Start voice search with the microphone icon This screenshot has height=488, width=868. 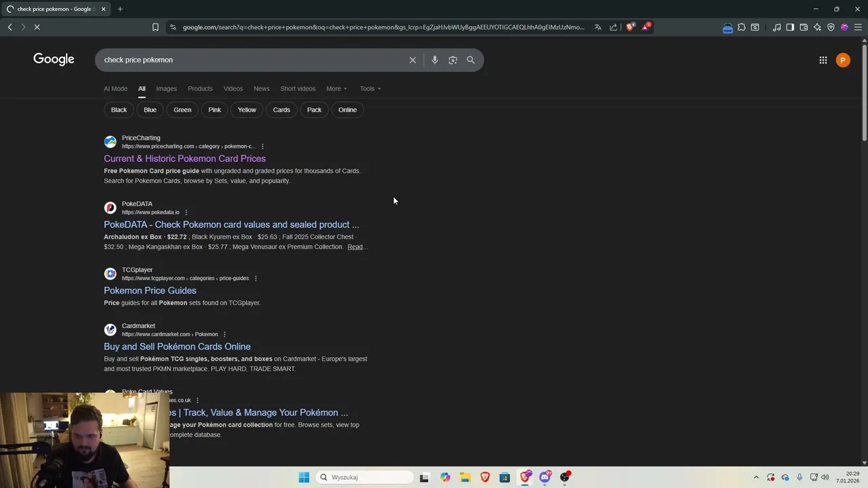pos(435,60)
